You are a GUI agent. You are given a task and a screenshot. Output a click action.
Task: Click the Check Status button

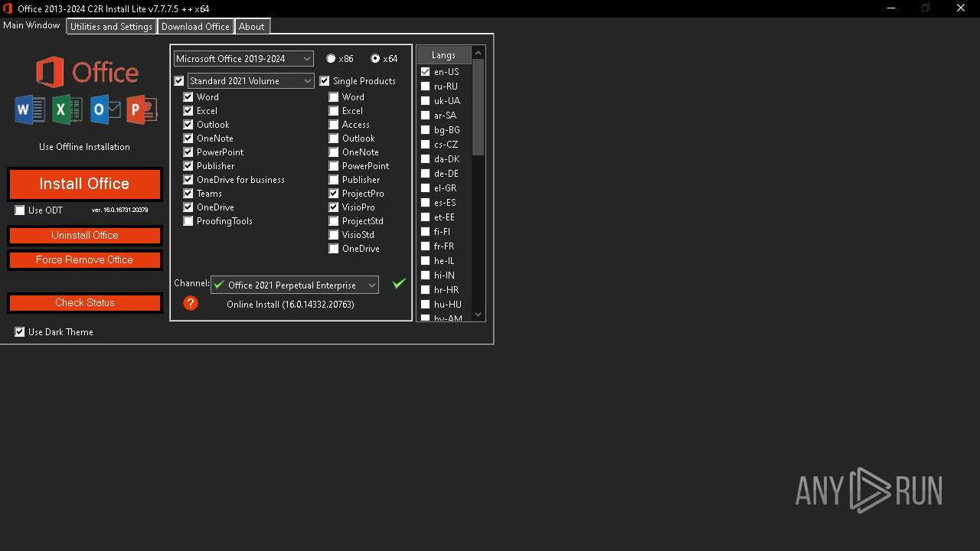[84, 302]
